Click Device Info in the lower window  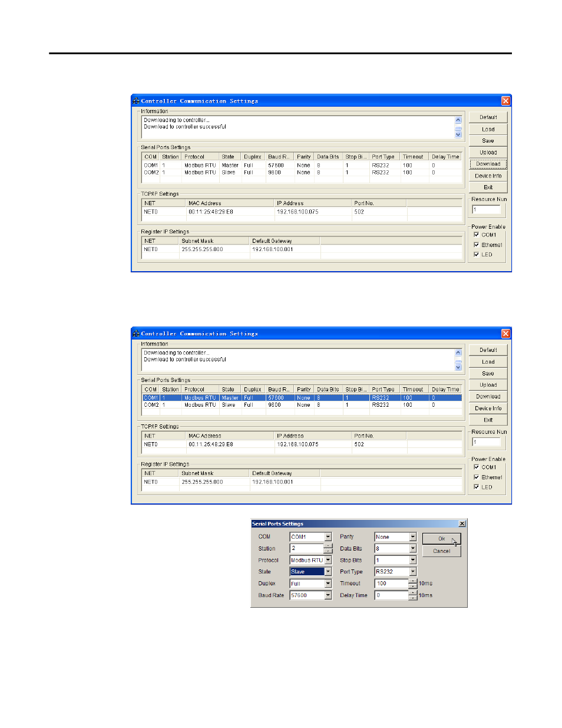point(488,409)
